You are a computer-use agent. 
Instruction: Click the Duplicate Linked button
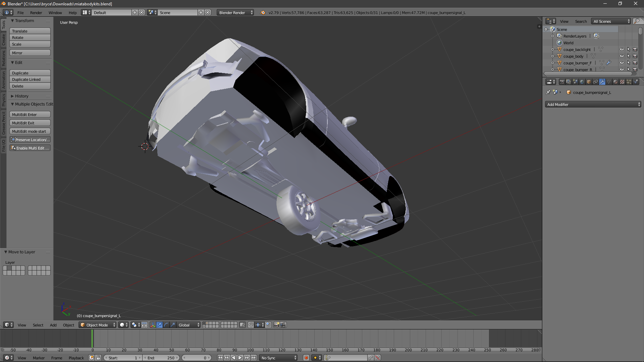tap(30, 79)
